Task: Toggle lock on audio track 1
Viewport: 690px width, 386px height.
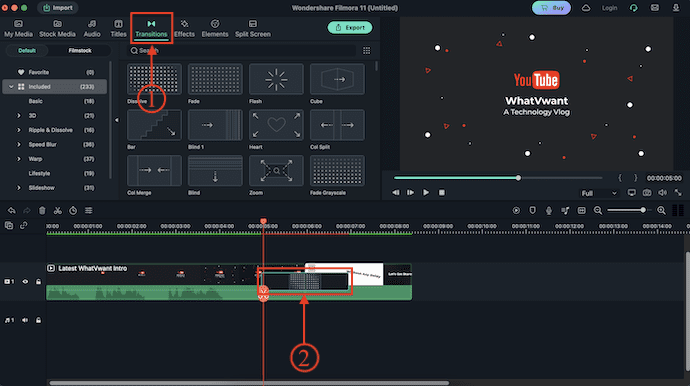Action: [38, 320]
